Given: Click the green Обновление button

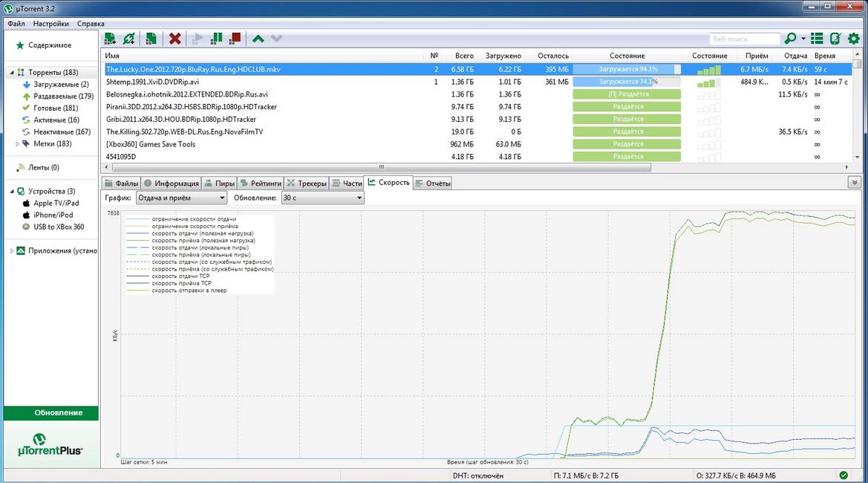Looking at the screenshot, I should [x=51, y=412].
